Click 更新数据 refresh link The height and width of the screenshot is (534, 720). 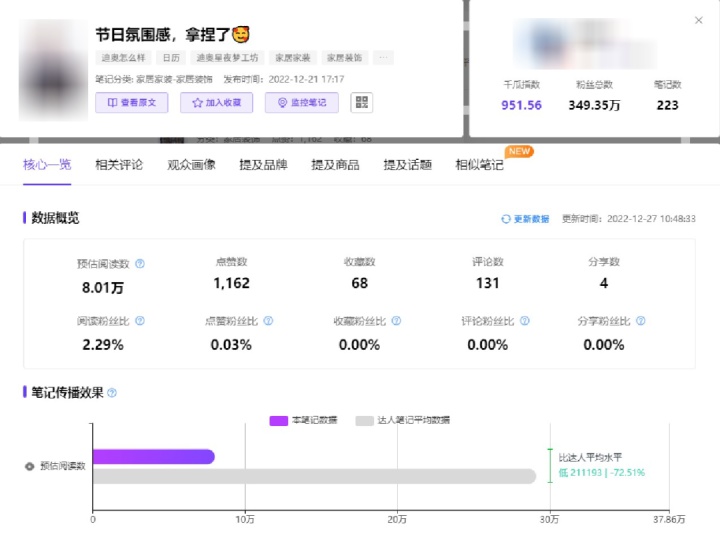(525, 219)
